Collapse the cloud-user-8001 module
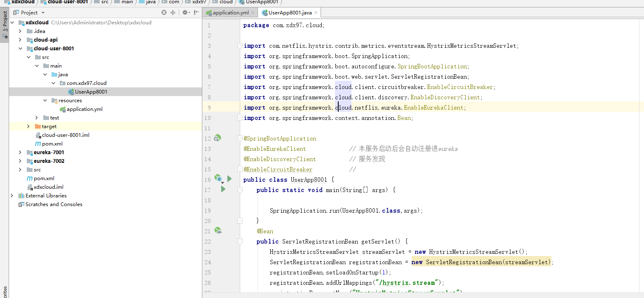This screenshot has height=298, width=644. pyautogui.click(x=20, y=49)
